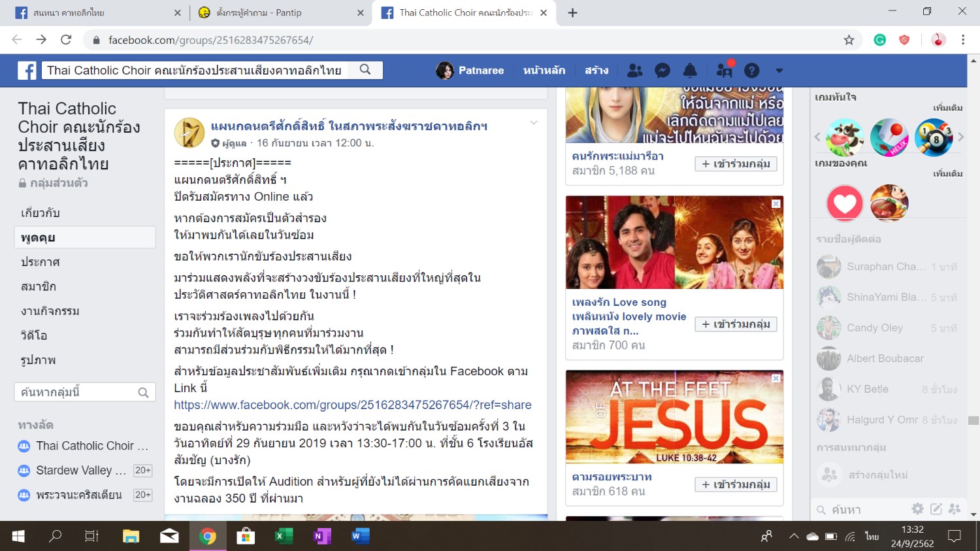The width and height of the screenshot is (980, 551).
Task: Click the scrollbar up arrow
Action: click(x=973, y=61)
